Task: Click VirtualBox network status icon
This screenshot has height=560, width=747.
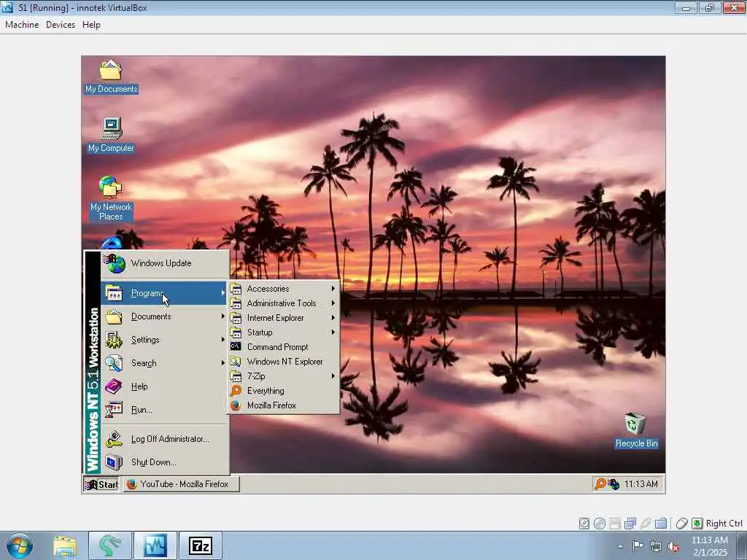Action: pos(630,524)
